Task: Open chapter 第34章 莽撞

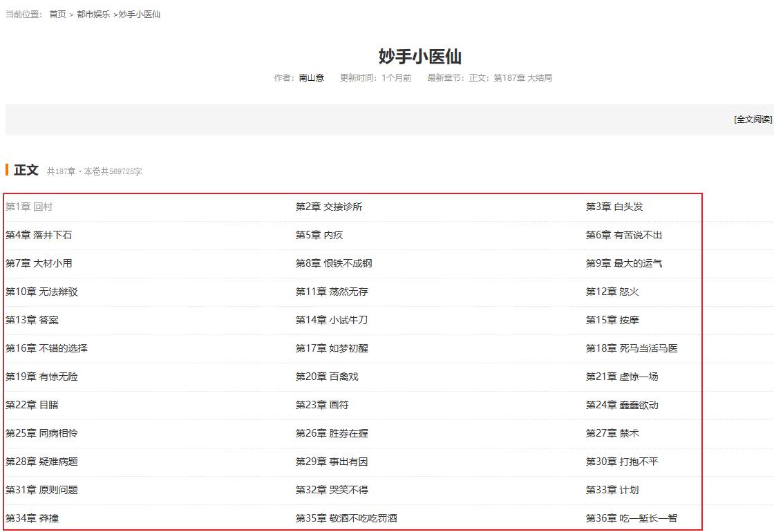Action: pyautogui.click(x=32, y=518)
